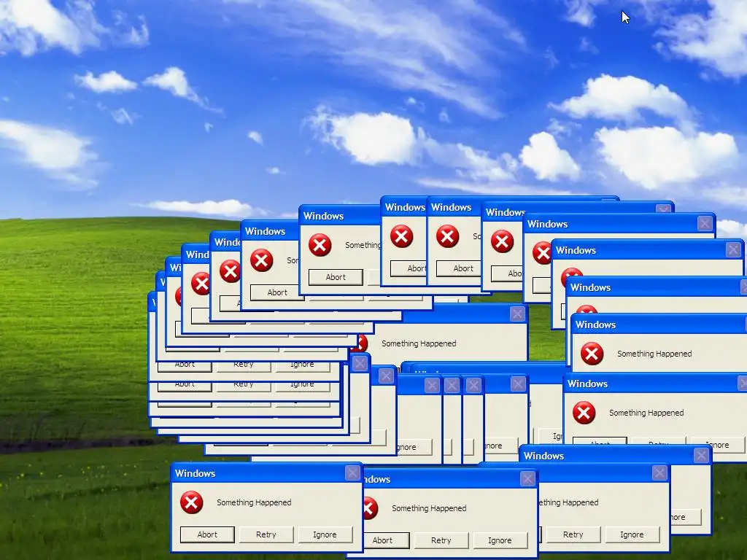This screenshot has width=747, height=560.
Task: Click Abort under the top dialog showing 'Something'
Action: pyautogui.click(x=336, y=277)
